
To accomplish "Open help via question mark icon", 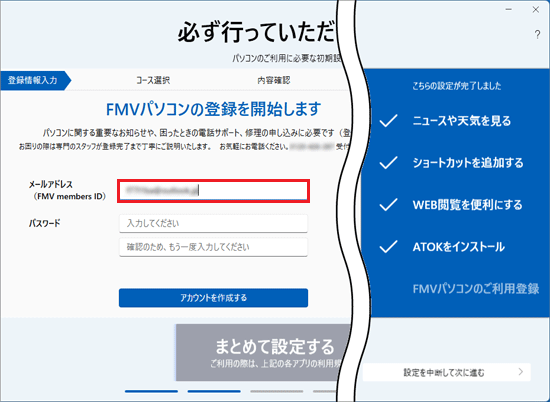I will click(x=537, y=34).
